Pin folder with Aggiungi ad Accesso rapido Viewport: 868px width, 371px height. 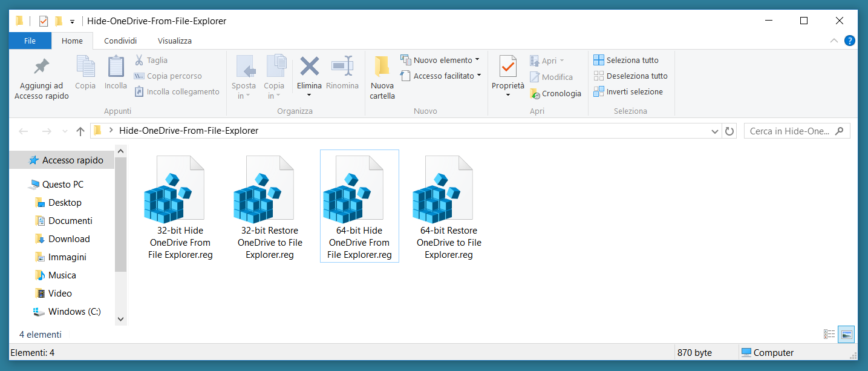[x=42, y=79]
